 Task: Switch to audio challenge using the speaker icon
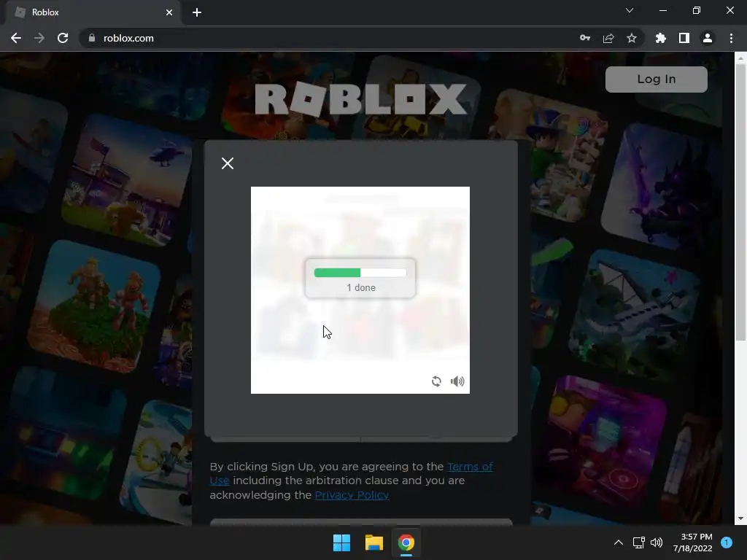coord(457,381)
